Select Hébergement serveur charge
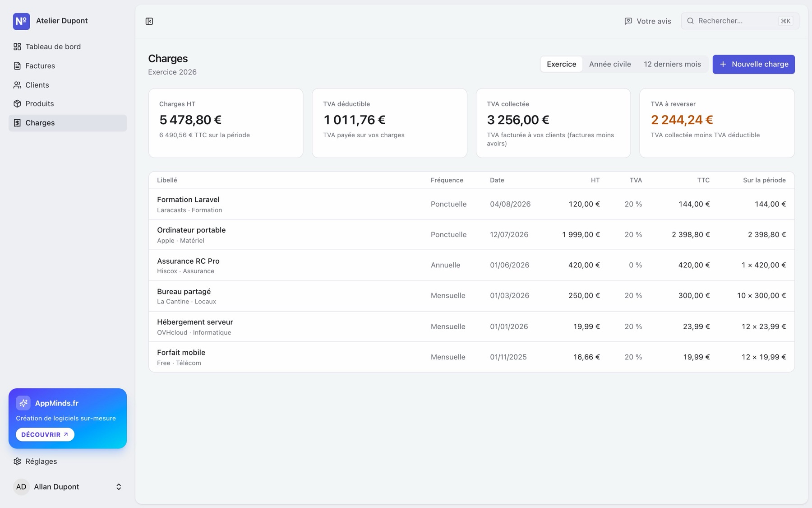Screen dimensions: 812x508 (x=471, y=326)
